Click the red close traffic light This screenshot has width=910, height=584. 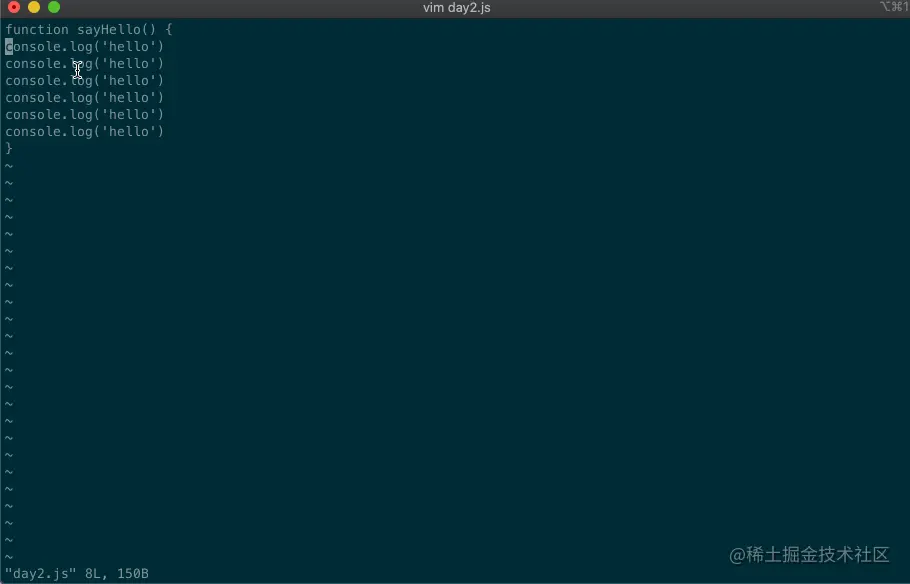coord(14,7)
